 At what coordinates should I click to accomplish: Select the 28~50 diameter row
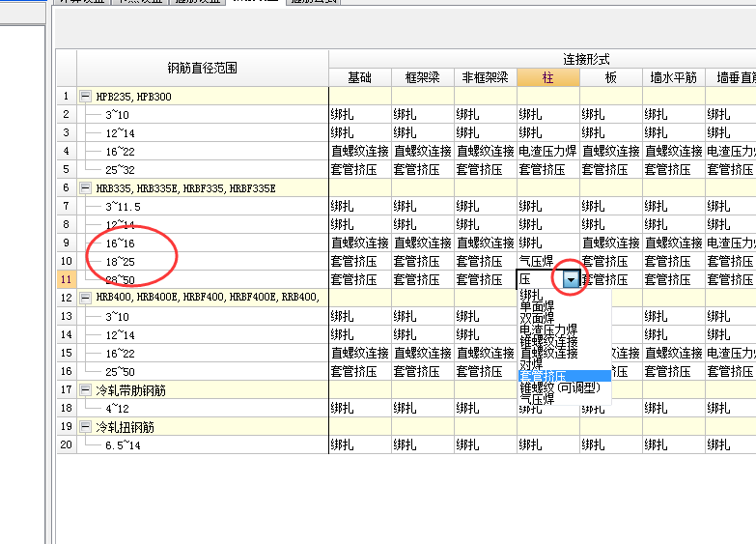pos(120,280)
